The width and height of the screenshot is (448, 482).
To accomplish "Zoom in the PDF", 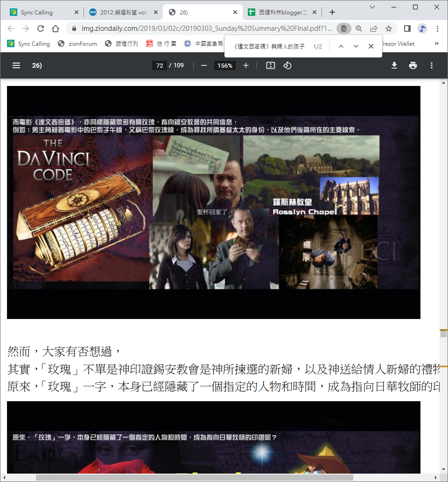I will click(246, 65).
